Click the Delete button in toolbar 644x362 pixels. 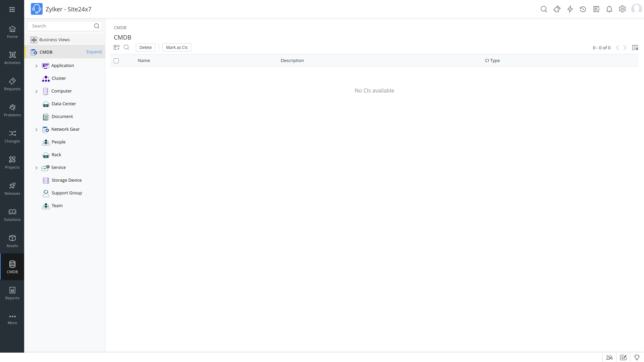point(146,47)
